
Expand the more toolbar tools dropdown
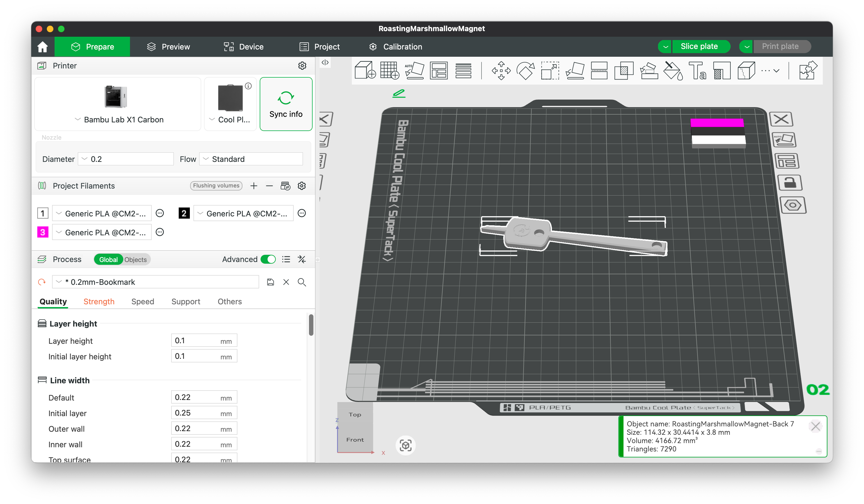[x=770, y=71]
